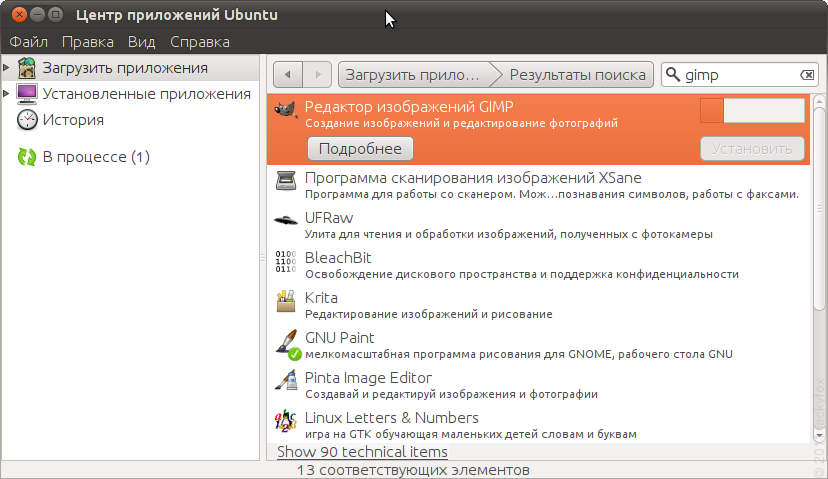Image resolution: width=828 pixels, height=479 pixels.
Task: Click the Show 90 technical items link
Action: tap(362, 452)
